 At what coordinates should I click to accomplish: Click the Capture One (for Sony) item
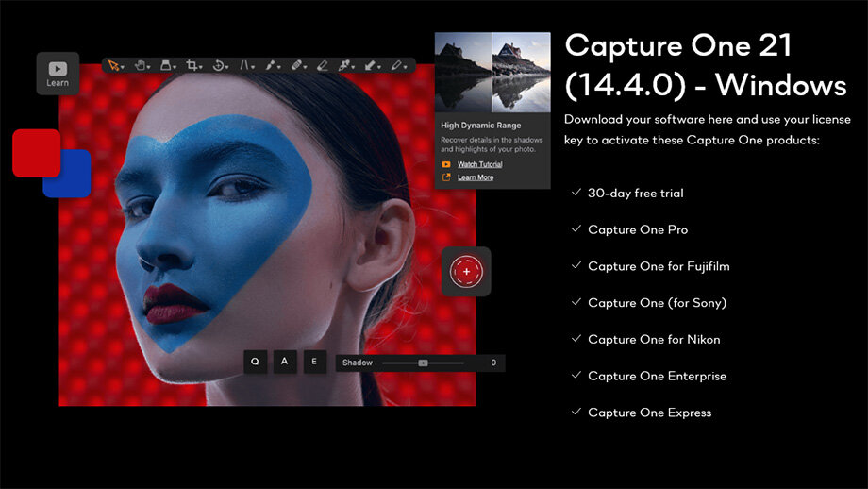657,303
